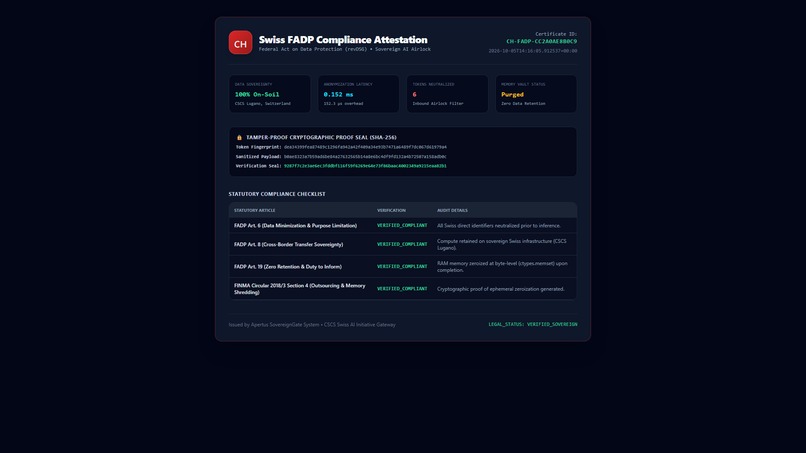The height and width of the screenshot is (453, 806).
Task: Click the 'TAMPER-PROOF CRYPTOGRAPHIC PROOF SEAL (SHA-256)' heading
Action: pos(321,137)
